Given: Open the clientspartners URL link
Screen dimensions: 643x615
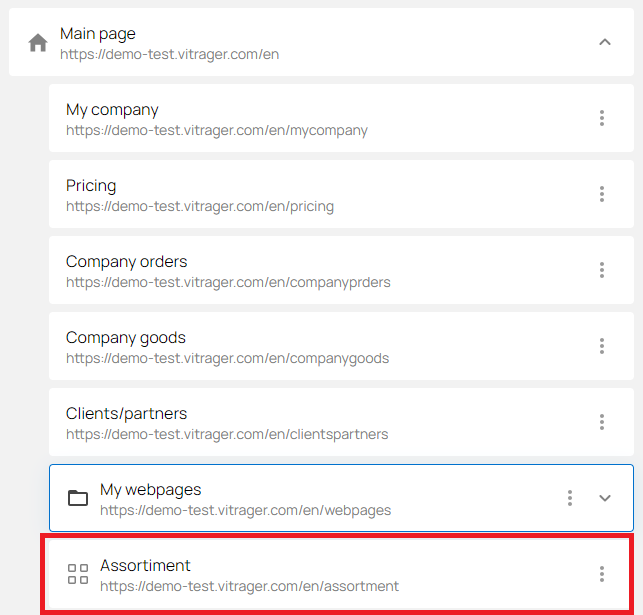Looking at the screenshot, I should click(227, 434).
